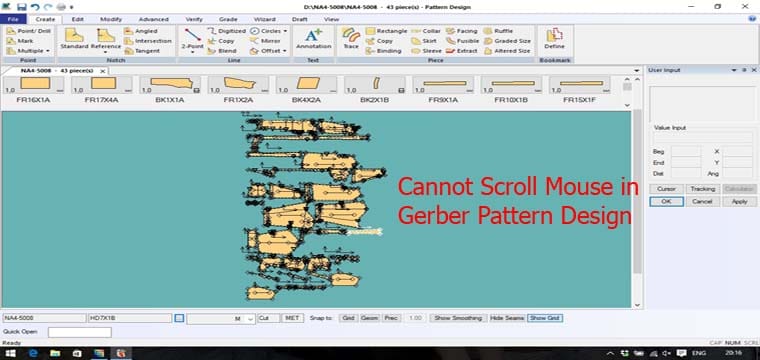Select the Tangent notch tool
760x360 pixels.
[x=142, y=51]
